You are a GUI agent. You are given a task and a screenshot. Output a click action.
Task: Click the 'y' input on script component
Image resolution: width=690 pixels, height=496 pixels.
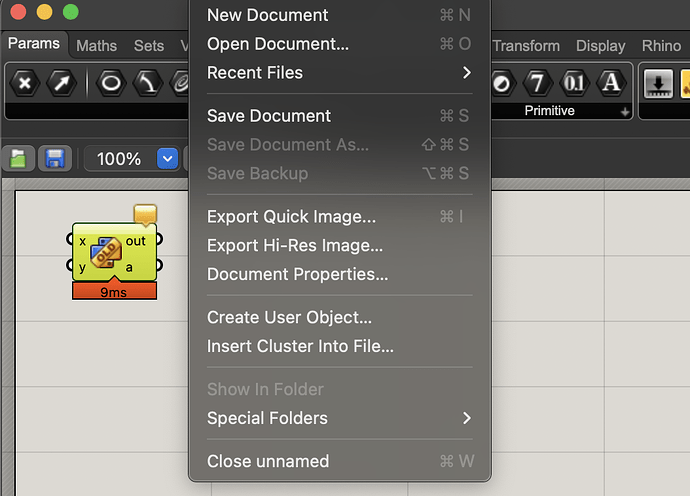pos(82,267)
